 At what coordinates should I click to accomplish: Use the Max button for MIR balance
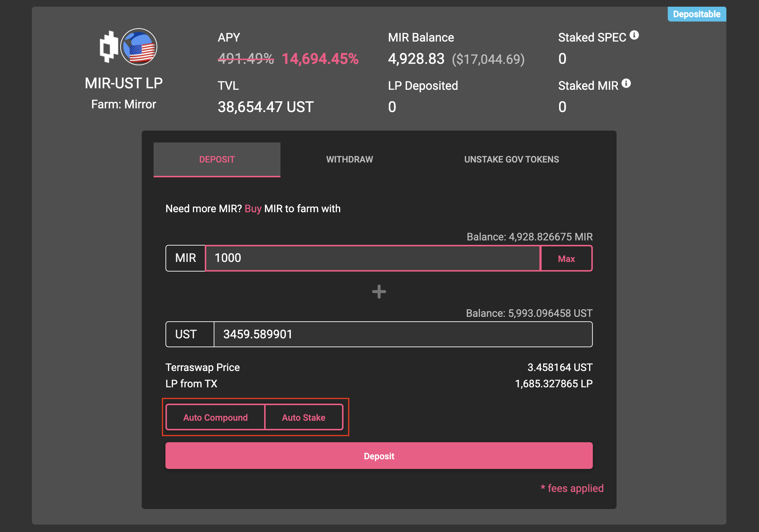point(566,258)
